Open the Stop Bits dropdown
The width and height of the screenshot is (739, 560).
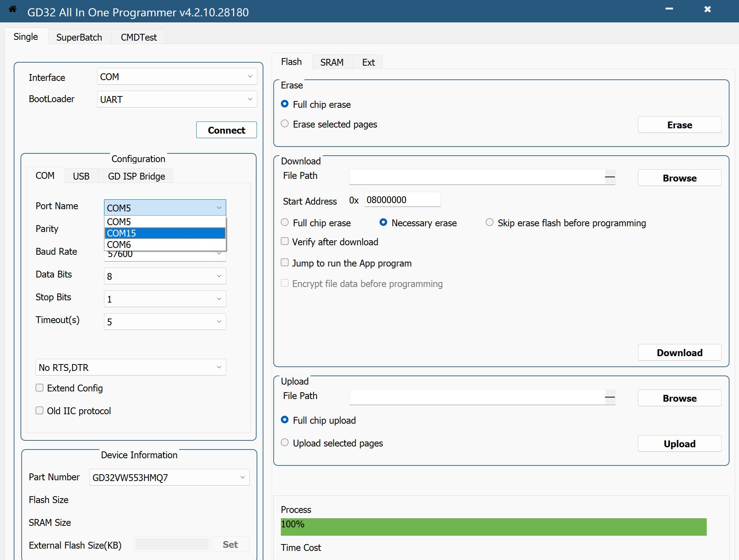tap(165, 299)
